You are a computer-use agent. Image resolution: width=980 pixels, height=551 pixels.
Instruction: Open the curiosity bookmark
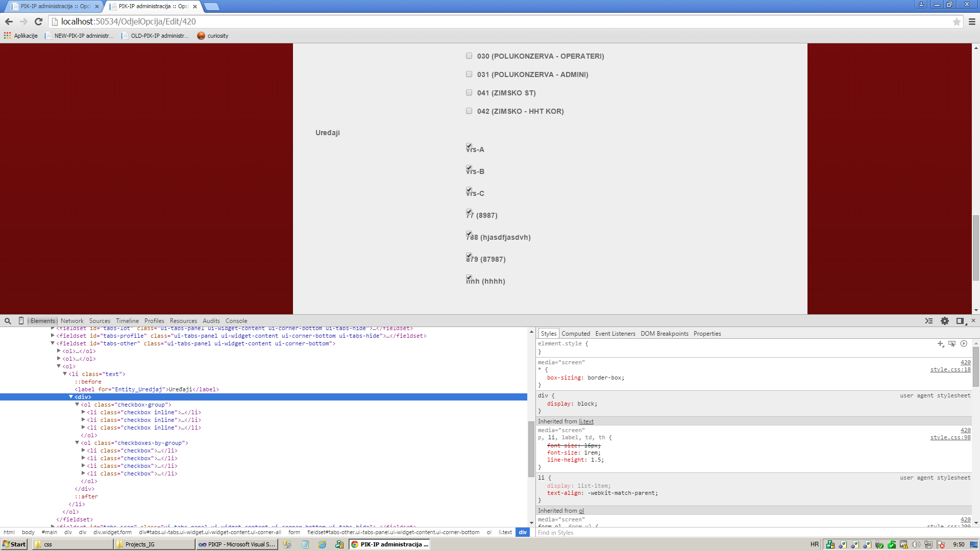point(213,36)
